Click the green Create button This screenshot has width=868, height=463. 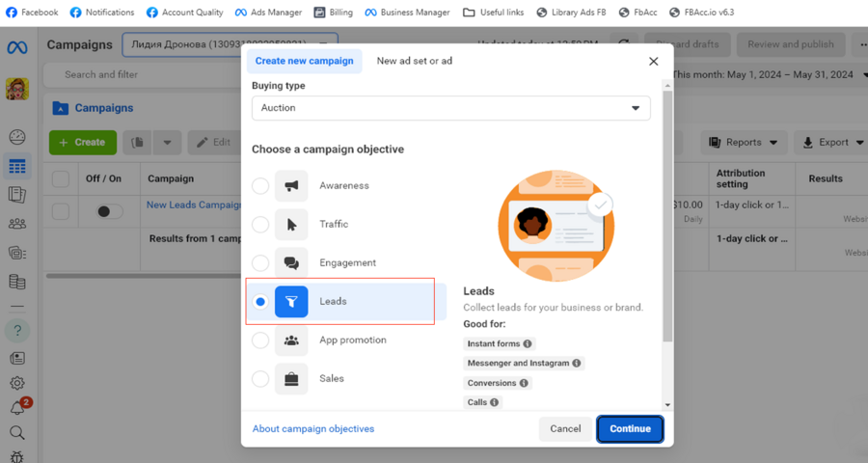click(83, 143)
